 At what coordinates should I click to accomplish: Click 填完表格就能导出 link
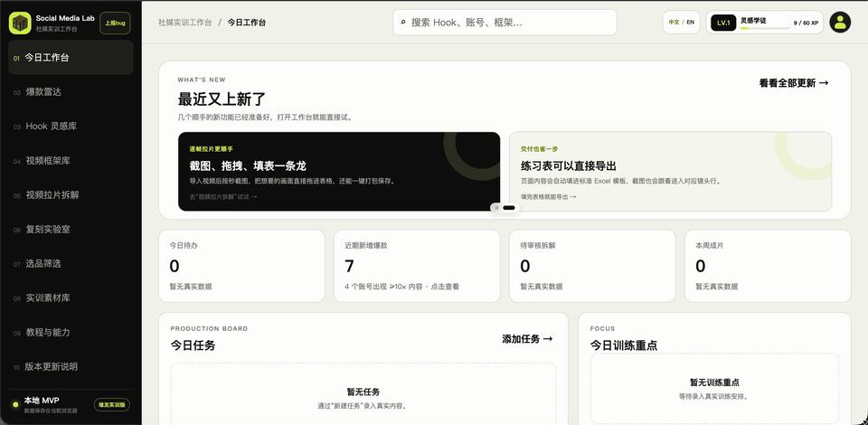click(548, 196)
